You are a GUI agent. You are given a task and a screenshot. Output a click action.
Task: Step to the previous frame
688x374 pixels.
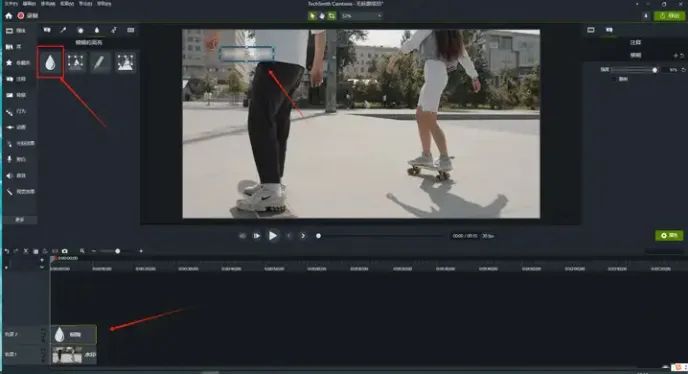pyautogui.click(x=242, y=236)
